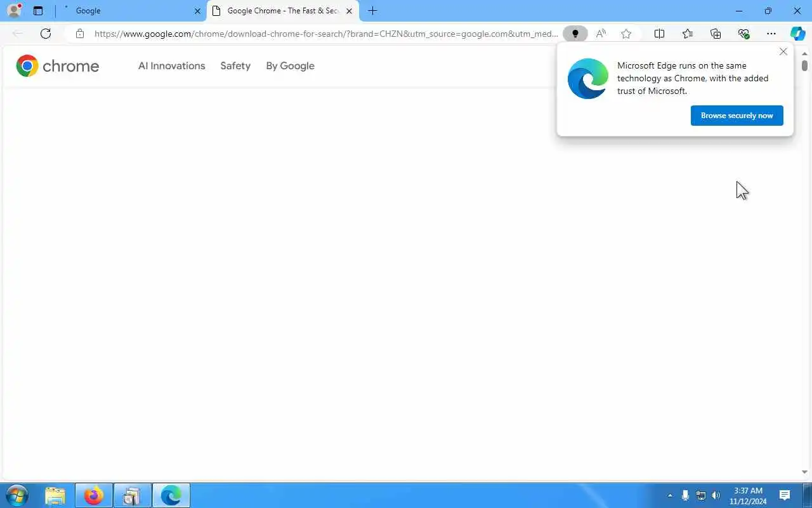The width and height of the screenshot is (812, 508).
Task: Toggle split screen view
Action: [x=660, y=34]
